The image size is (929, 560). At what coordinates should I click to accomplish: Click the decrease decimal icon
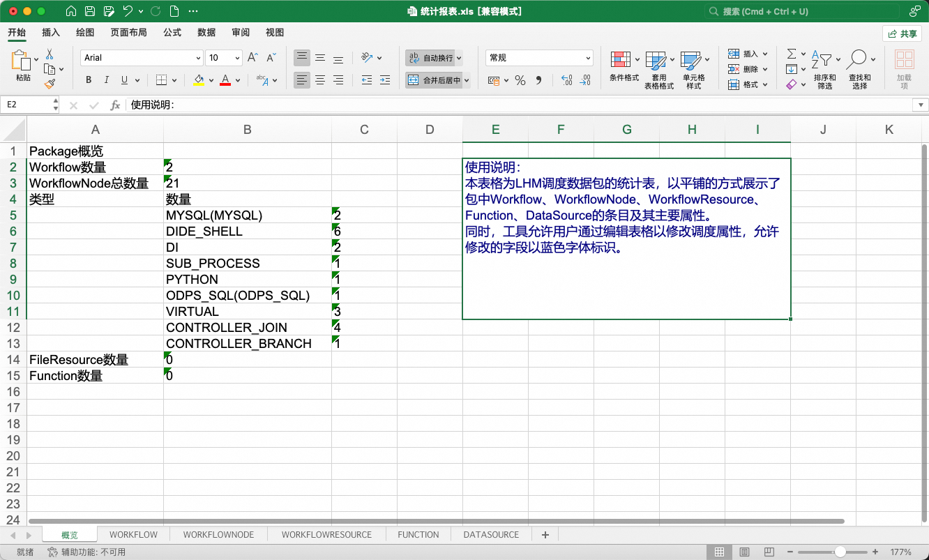point(584,80)
